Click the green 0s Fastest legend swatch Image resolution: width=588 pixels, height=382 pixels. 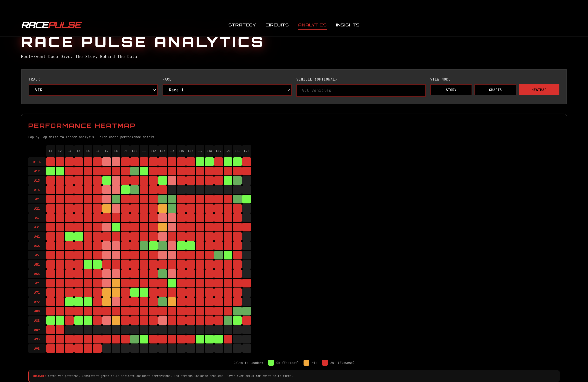coord(271,363)
